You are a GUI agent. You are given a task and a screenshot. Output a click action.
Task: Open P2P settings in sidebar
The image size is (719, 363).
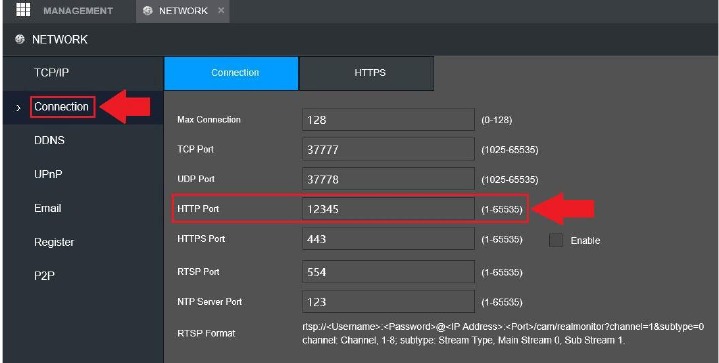44,275
